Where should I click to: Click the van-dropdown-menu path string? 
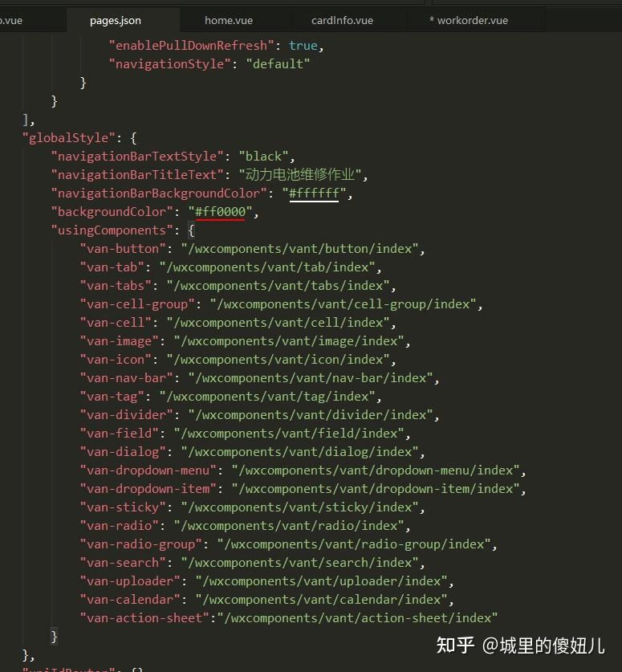tap(376, 470)
